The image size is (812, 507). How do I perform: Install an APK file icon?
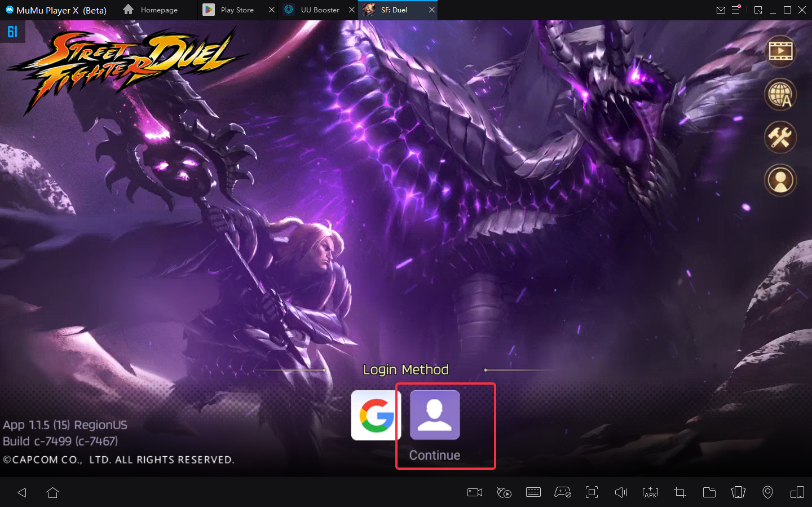coord(651,492)
